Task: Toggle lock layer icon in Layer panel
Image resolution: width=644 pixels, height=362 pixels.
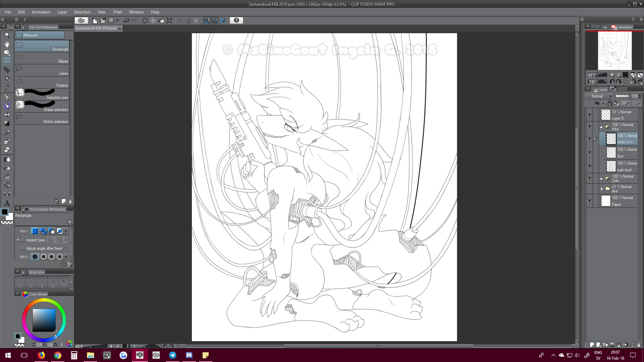Action: (610, 103)
